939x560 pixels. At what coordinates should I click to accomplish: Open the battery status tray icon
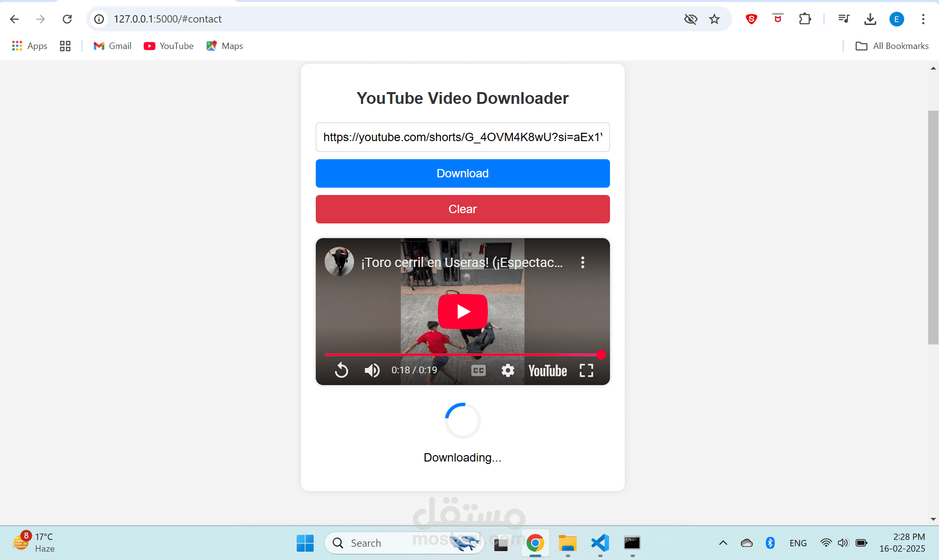(862, 543)
